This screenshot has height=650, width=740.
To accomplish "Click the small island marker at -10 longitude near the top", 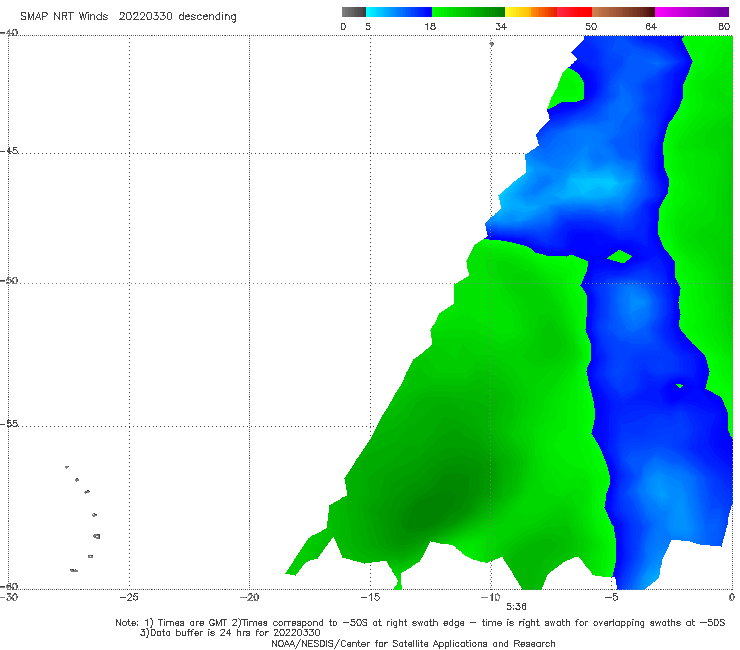I will (491, 44).
